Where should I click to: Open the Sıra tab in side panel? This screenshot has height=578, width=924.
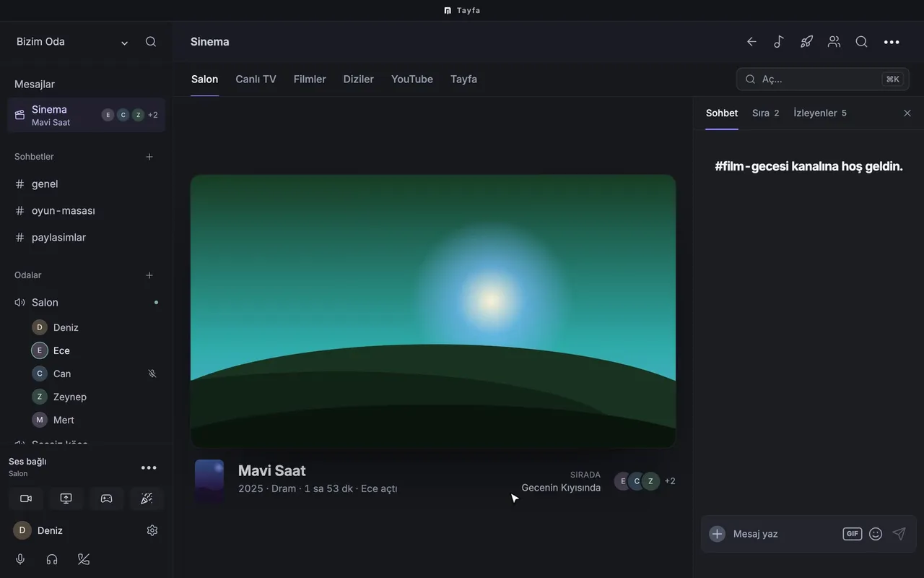tap(765, 113)
